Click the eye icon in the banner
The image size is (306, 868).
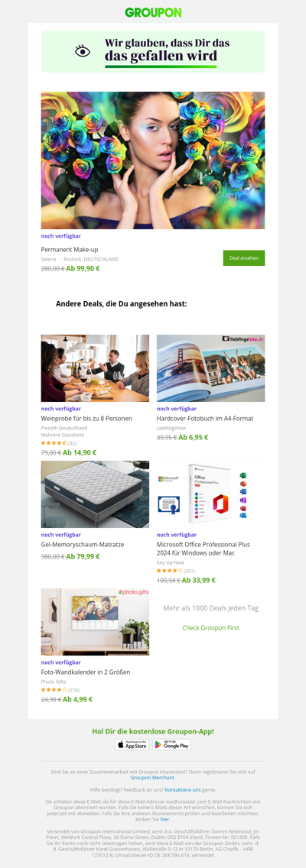(83, 51)
